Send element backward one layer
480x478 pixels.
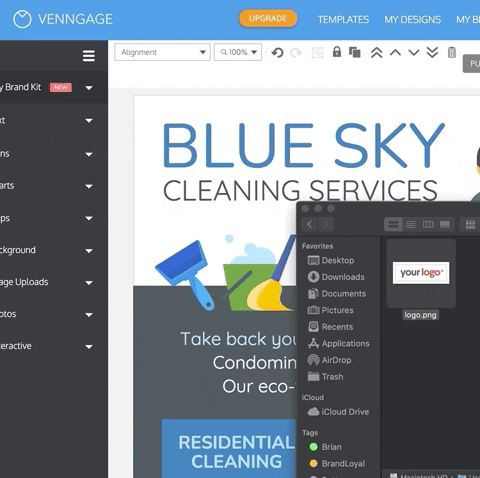pos(414,52)
